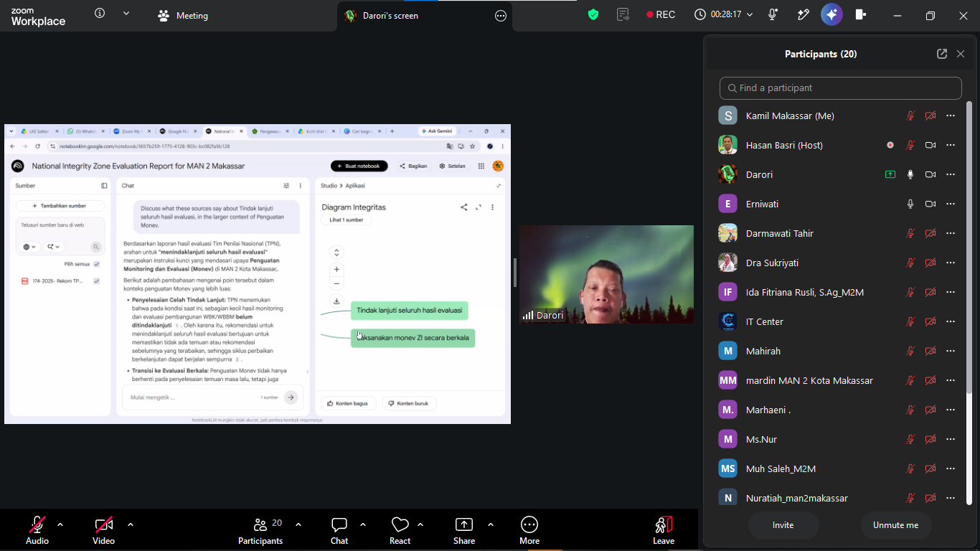Click Hasan Basri's video icon
980x551 pixels.
pos(930,145)
